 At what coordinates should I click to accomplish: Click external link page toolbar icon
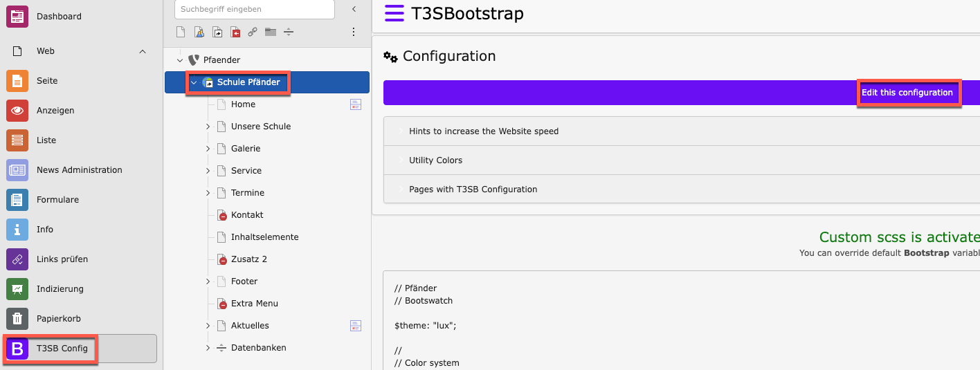click(x=253, y=32)
